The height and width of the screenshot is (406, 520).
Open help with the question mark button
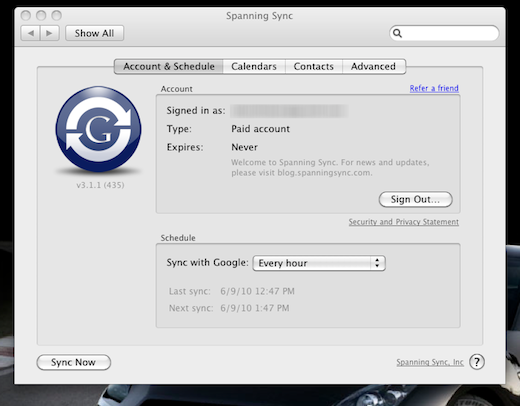[x=477, y=362]
